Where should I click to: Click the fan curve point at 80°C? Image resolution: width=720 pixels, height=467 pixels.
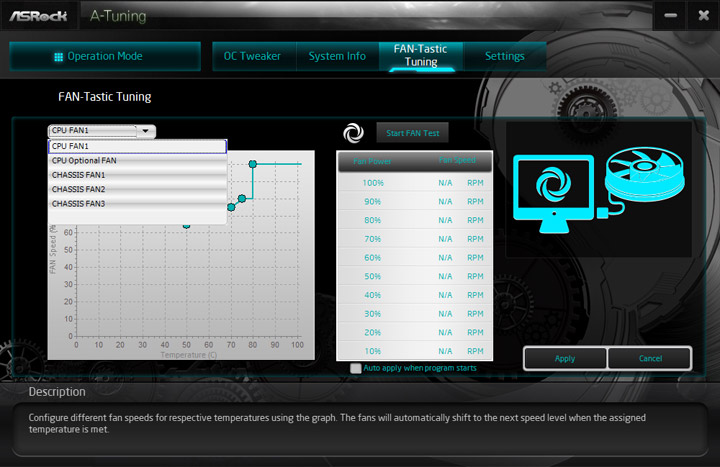(253, 164)
